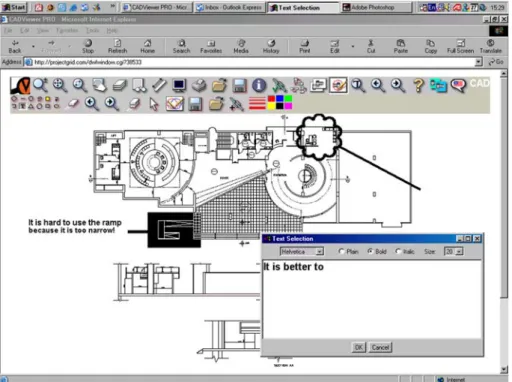Click the browser Search toolbar button
Viewport: 512px width, 382px height.
(x=181, y=47)
